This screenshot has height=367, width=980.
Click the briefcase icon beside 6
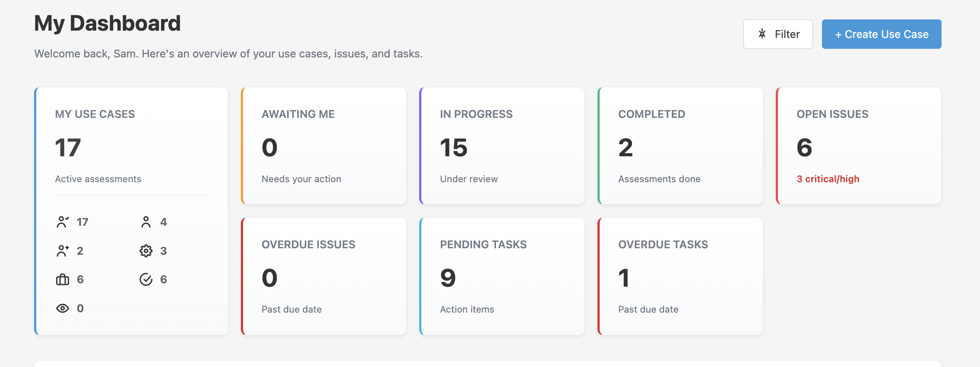pos(63,279)
